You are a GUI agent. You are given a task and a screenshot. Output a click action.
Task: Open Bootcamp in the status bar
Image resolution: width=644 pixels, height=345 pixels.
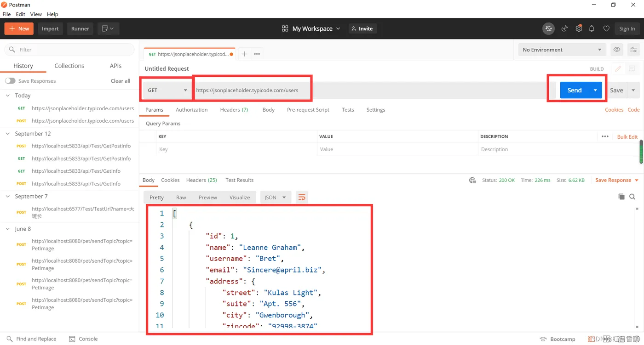point(558,339)
